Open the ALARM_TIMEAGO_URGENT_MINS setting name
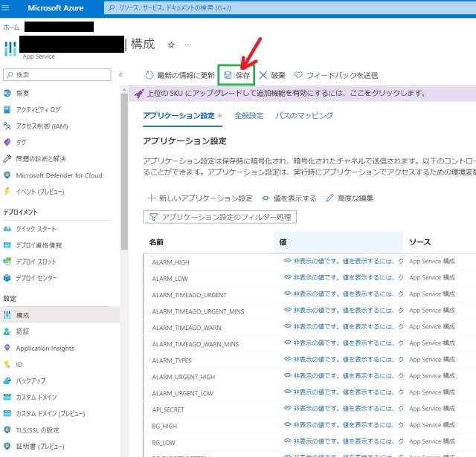 click(x=198, y=311)
